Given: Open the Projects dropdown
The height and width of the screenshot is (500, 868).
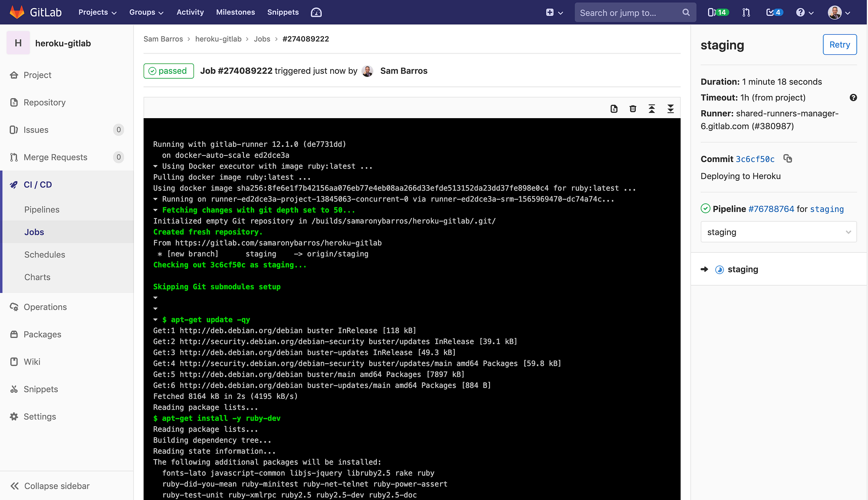Looking at the screenshot, I should (97, 12).
